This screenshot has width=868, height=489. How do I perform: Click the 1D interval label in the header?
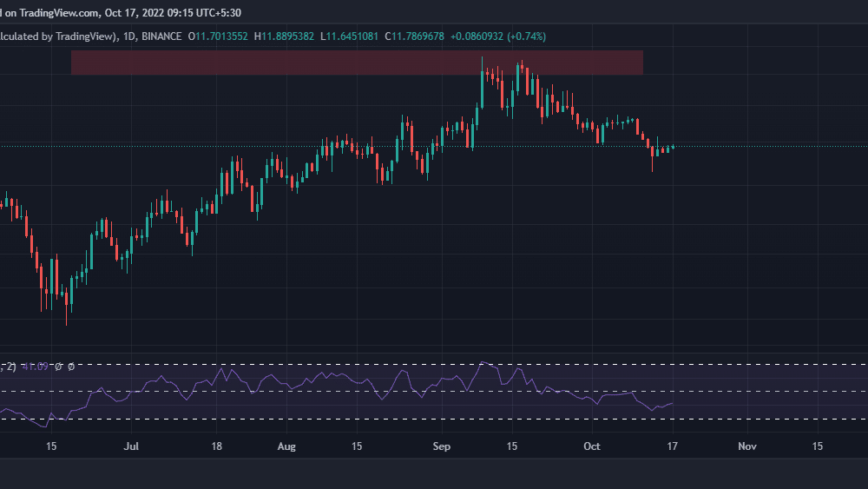(x=129, y=36)
